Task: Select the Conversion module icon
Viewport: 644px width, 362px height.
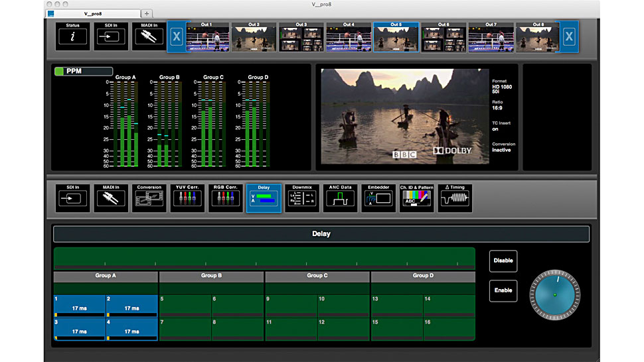Action: click(x=149, y=198)
